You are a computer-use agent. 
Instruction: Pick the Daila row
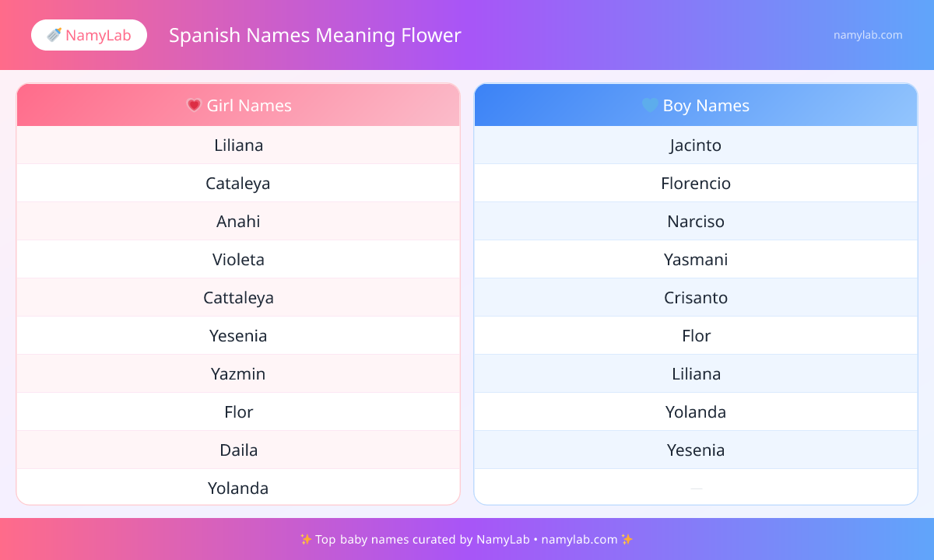(x=238, y=450)
